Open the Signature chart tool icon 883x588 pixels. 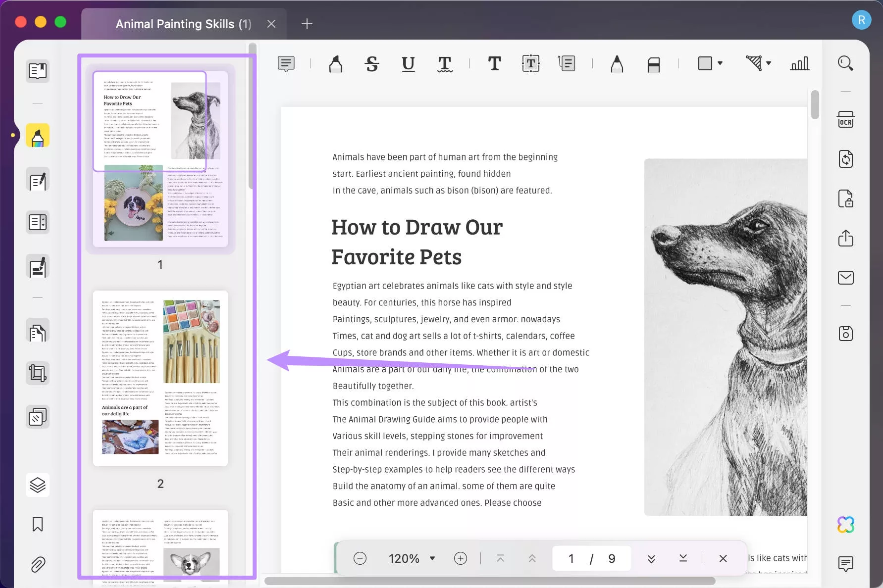click(x=799, y=63)
